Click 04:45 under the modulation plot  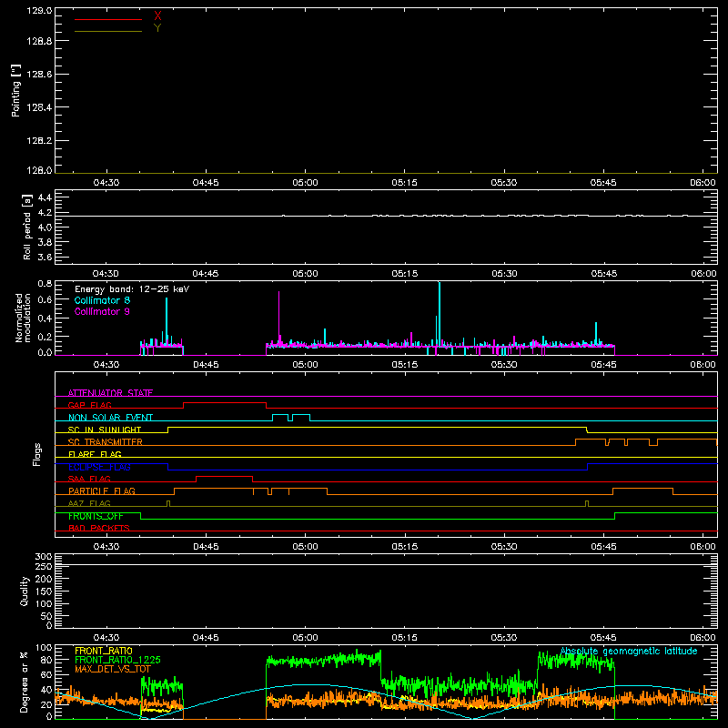coord(206,365)
